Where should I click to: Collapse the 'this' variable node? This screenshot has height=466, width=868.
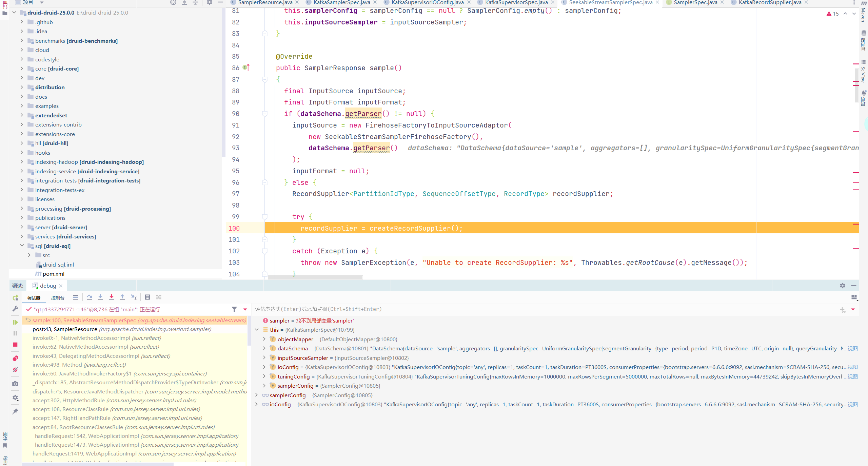coord(257,329)
